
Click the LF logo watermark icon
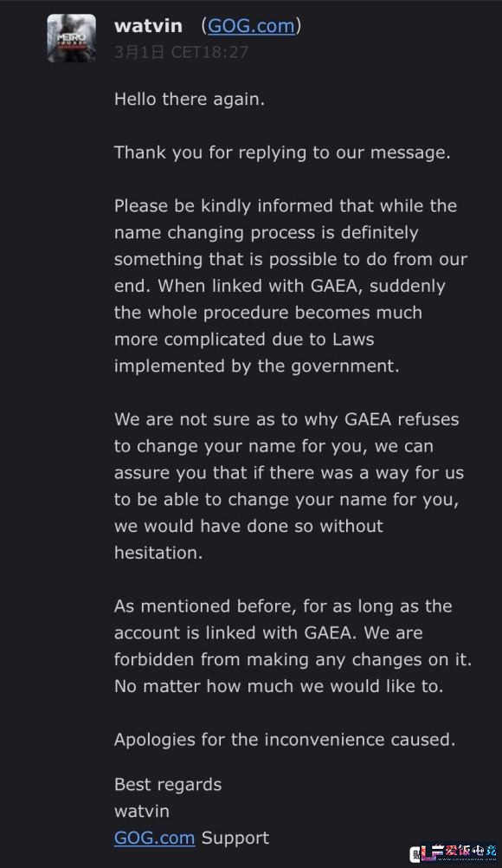click(x=427, y=853)
